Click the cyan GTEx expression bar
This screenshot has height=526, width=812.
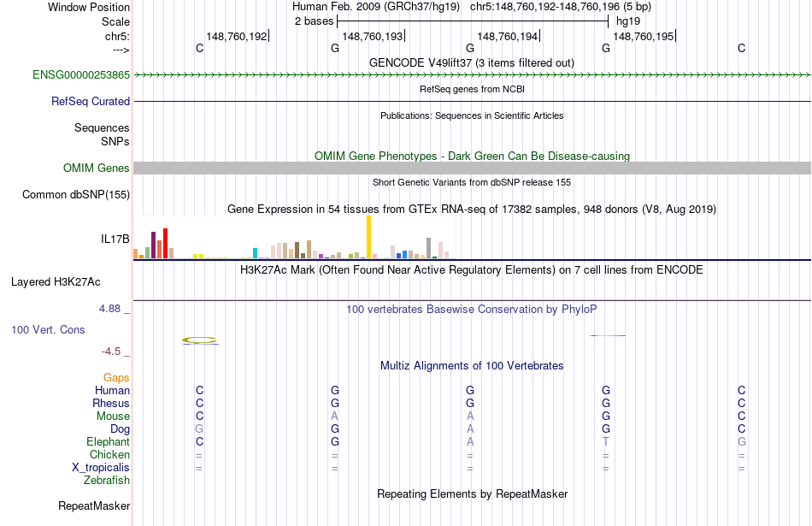pos(256,253)
